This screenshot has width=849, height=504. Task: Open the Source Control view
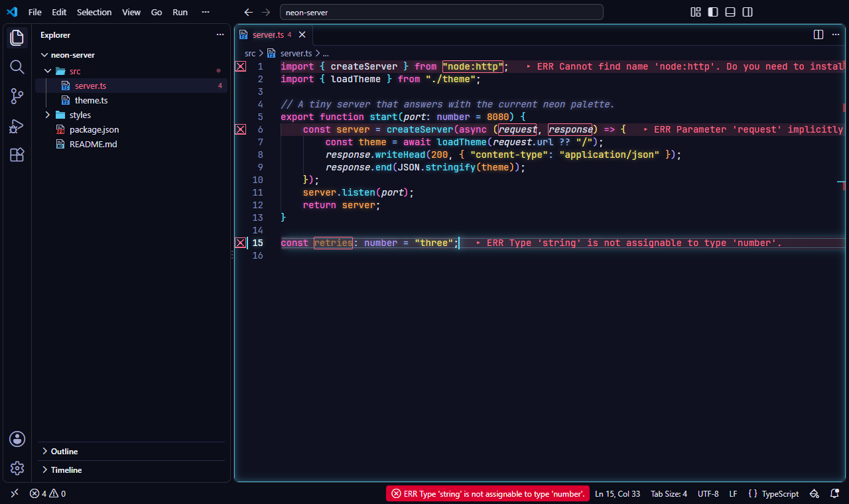click(17, 96)
